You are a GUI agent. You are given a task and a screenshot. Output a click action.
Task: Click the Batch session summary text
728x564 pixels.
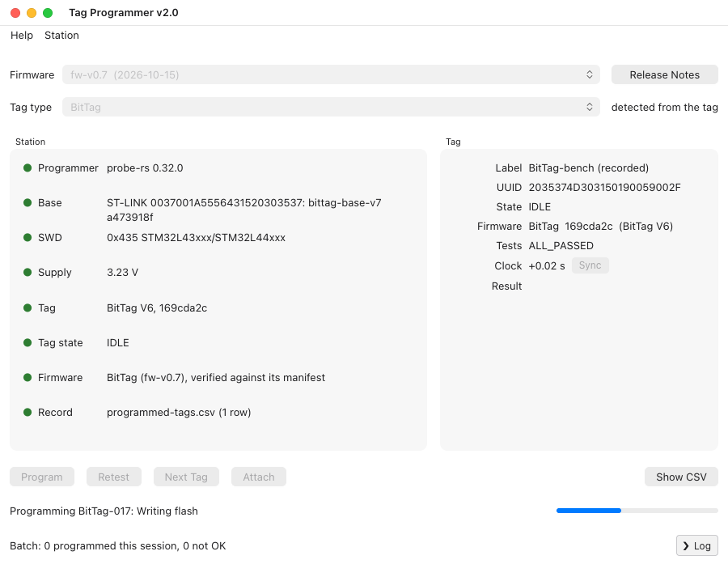tap(118, 546)
